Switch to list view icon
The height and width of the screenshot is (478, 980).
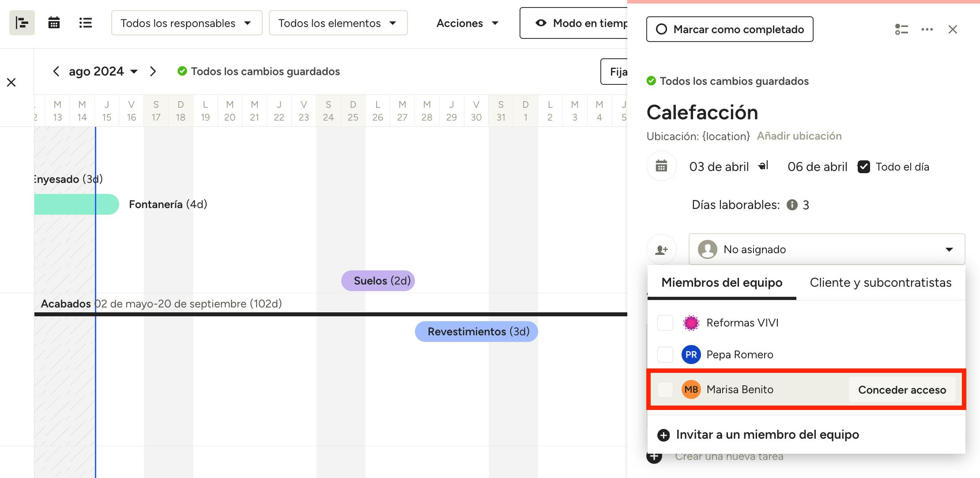coord(85,23)
